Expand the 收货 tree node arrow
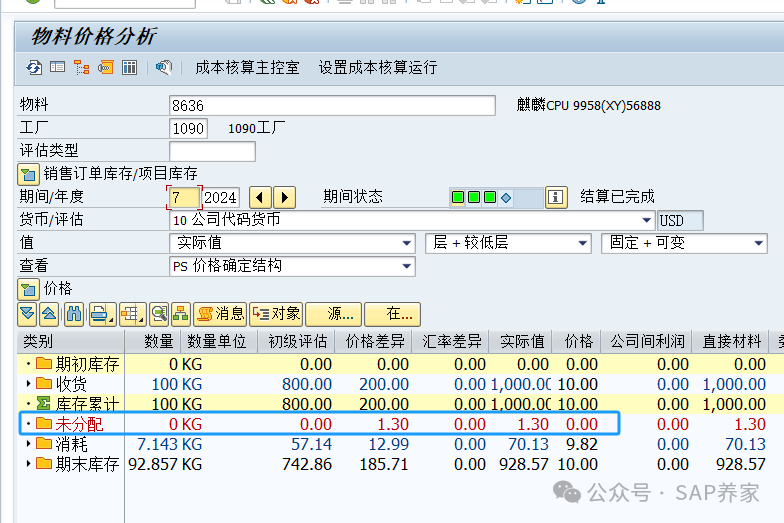 point(28,384)
